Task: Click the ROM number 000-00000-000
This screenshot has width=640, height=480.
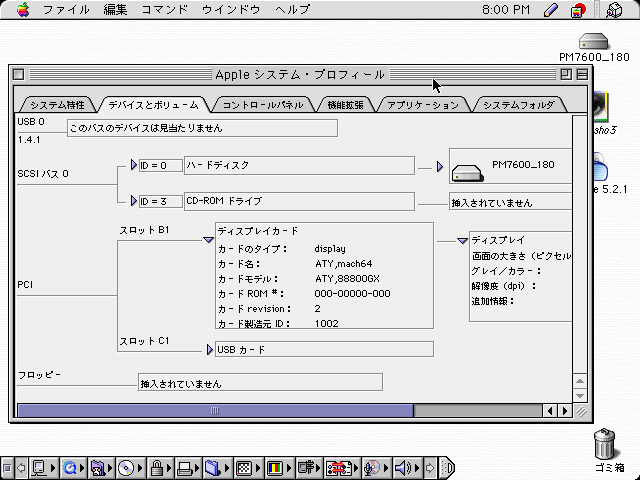Action: pyautogui.click(x=352, y=293)
